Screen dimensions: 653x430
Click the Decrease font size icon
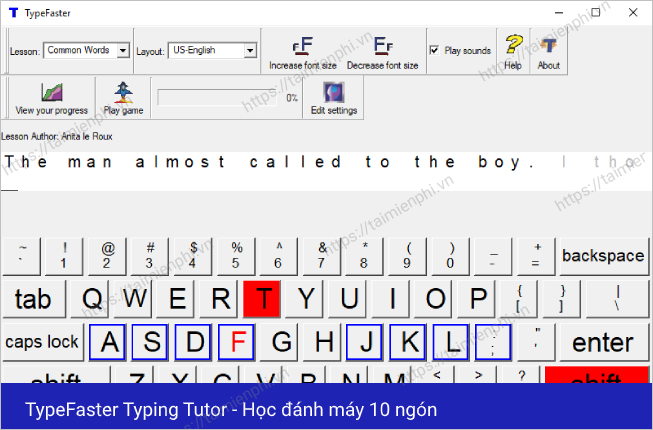(x=383, y=46)
